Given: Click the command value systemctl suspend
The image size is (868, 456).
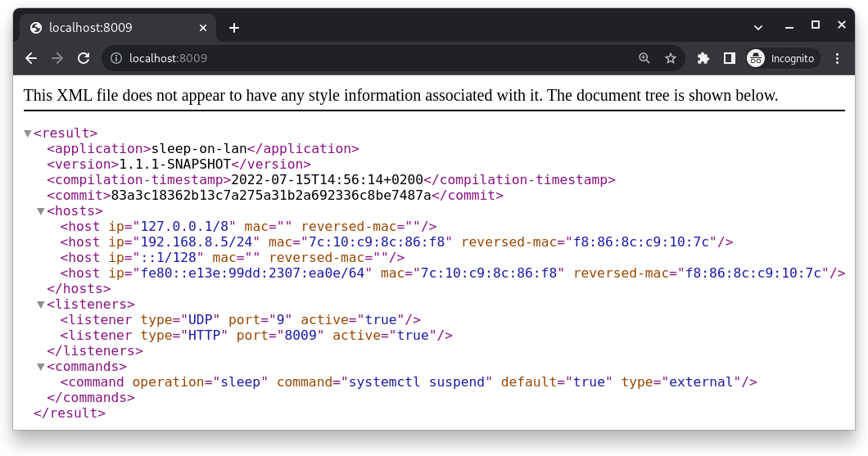Looking at the screenshot, I should tap(416, 382).
